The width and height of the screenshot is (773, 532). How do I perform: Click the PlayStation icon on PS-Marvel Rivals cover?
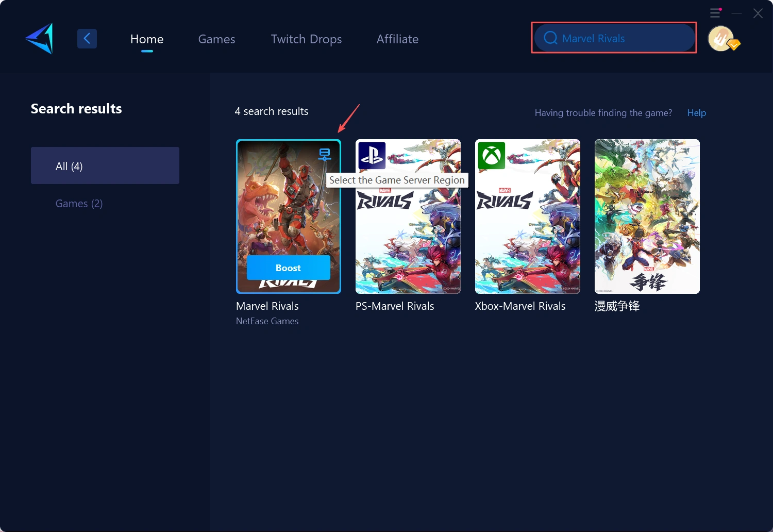[x=372, y=155]
